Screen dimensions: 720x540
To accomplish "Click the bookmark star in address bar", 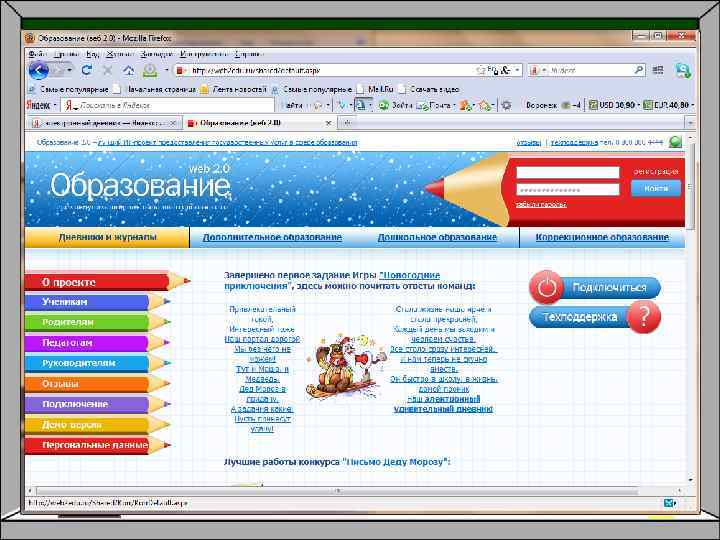I will [x=481, y=70].
